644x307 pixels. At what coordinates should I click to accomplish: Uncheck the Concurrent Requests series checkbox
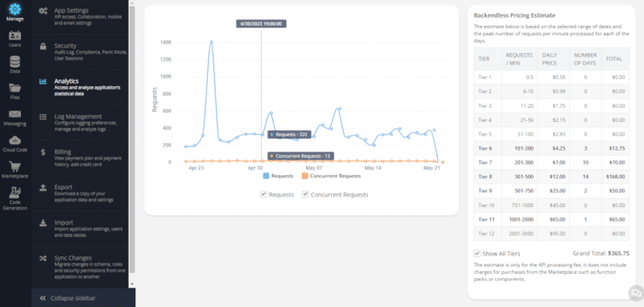306,194
